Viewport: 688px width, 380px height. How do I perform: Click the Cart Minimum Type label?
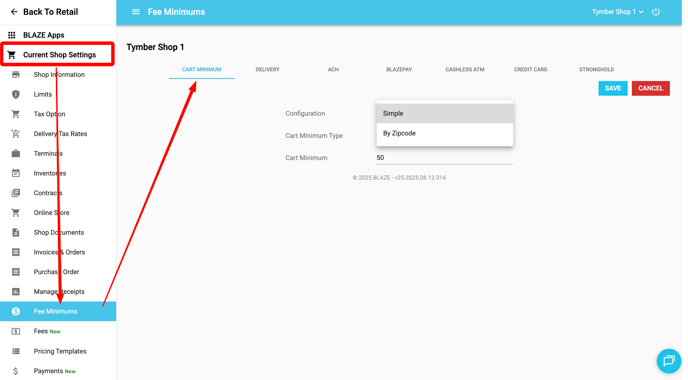pos(314,136)
